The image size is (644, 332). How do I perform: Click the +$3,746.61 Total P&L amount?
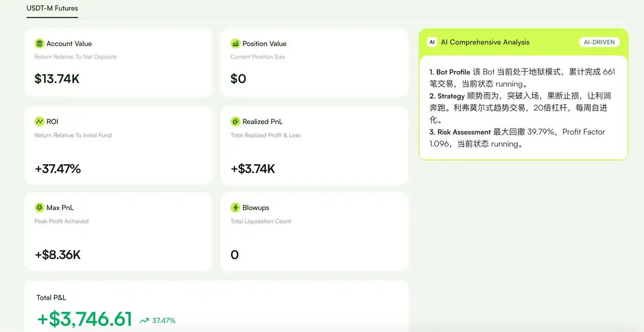[85, 319]
